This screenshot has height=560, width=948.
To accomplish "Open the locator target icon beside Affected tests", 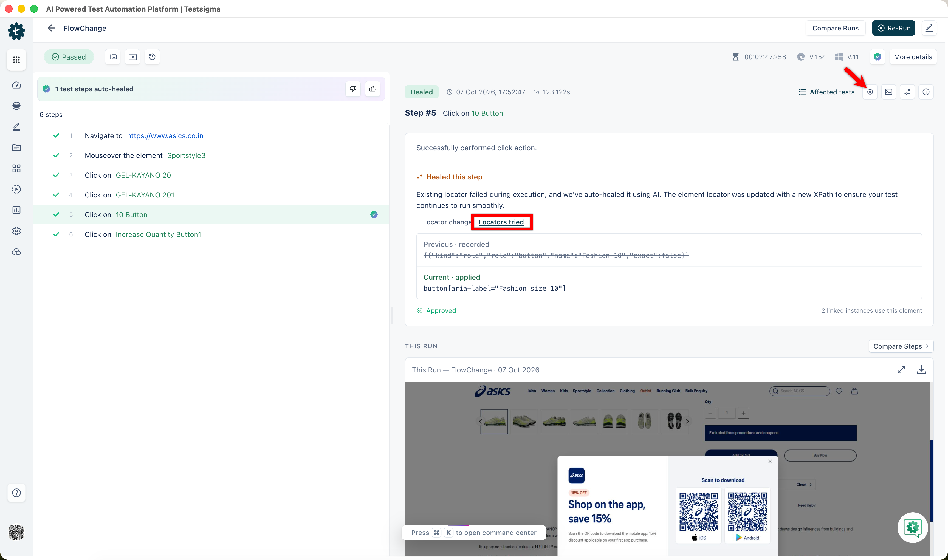I will 870,92.
